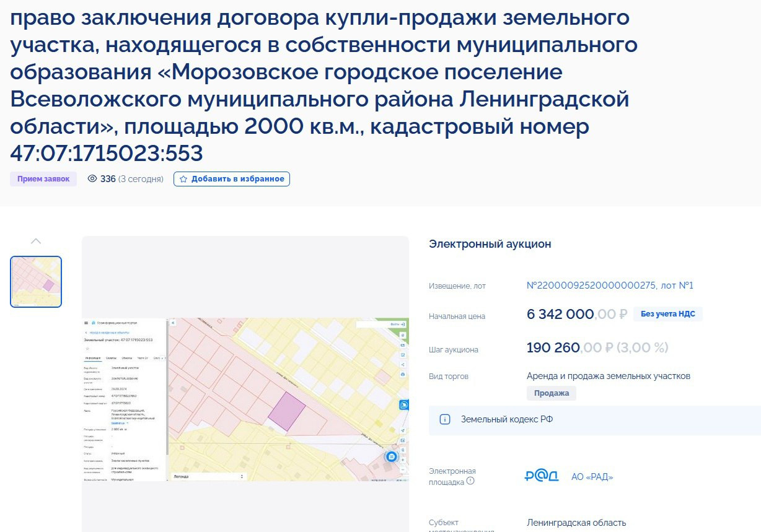Open notice link №22000092520000000275, лот №1
The height and width of the screenshot is (532, 761).
pyautogui.click(x=610, y=286)
